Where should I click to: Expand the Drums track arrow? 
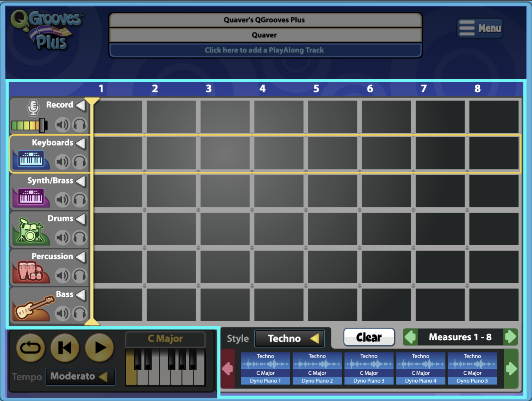pyautogui.click(x=81, y=219)
